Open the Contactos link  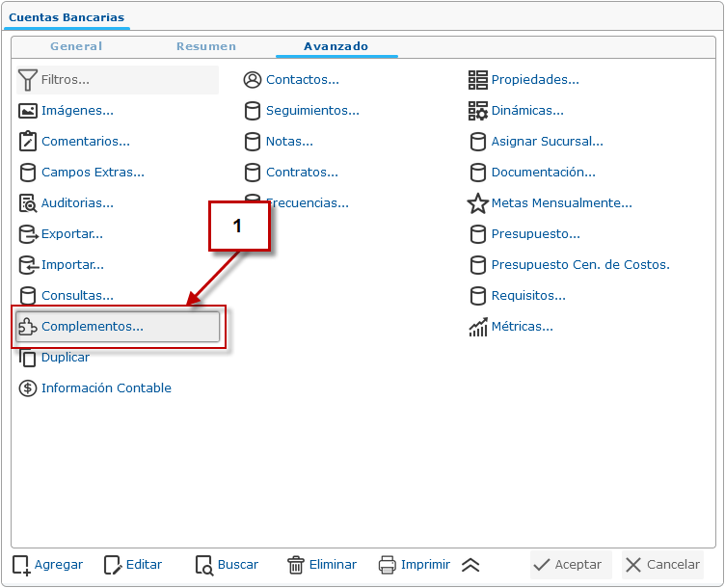point(303,79)
